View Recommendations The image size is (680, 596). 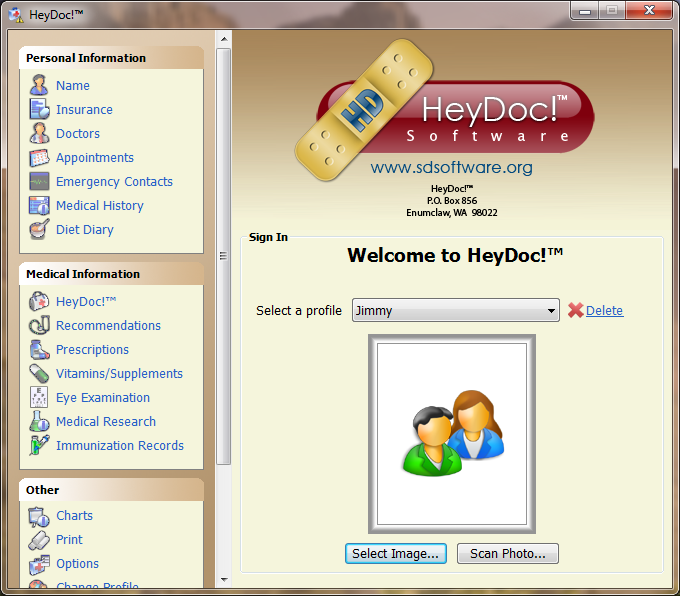[108, 325]
